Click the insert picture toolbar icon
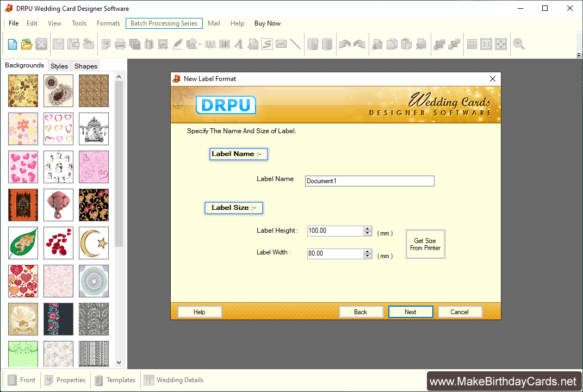 point(163,44)
